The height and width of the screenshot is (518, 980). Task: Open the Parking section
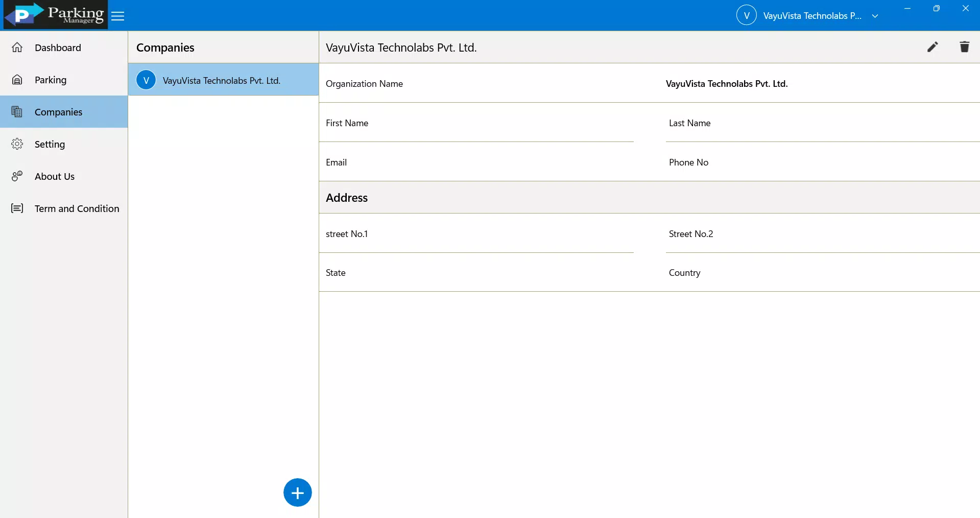(x=64, y=80)
